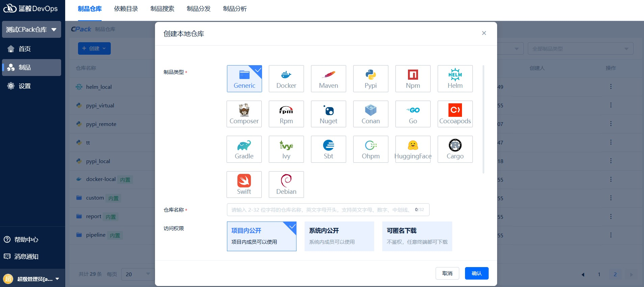Choose the Maven repository type
The height and width of the screenshot is (287, 644).
click(328, 79)
